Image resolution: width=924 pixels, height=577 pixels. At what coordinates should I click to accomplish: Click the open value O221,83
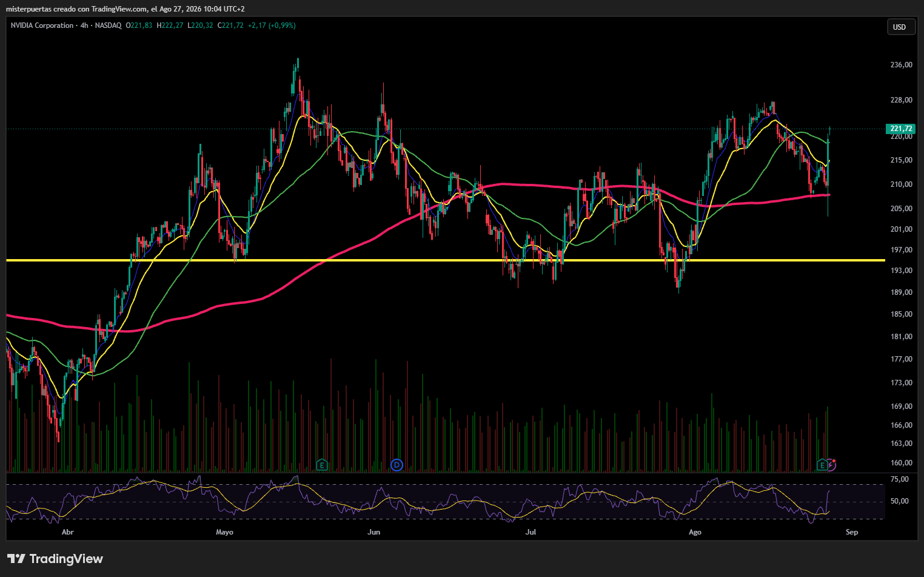tap(139, 25)
